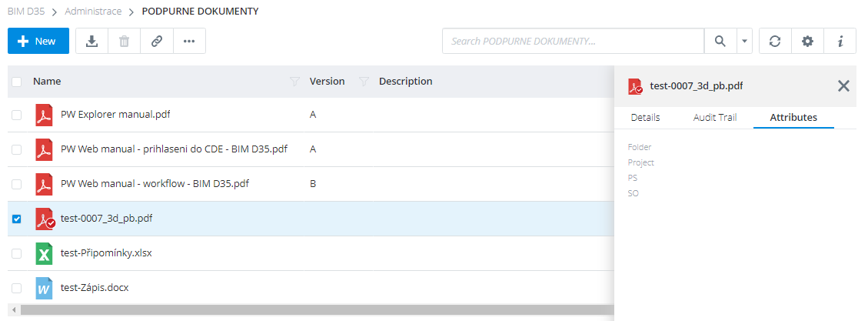Click the Name column filter icon
This screenshot has width=868, height=321.
[294, 82]
